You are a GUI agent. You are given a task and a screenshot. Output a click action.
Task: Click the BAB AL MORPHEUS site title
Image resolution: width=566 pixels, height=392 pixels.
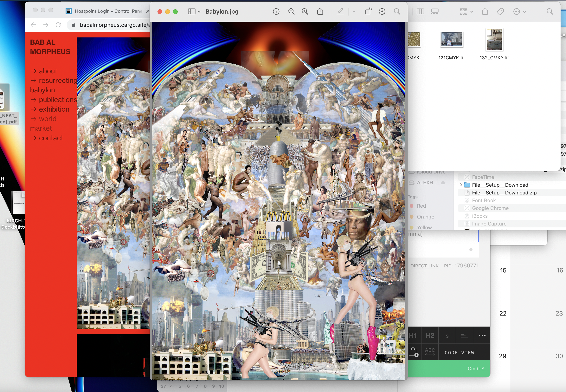pyautogui.click(x=50, y=47)
